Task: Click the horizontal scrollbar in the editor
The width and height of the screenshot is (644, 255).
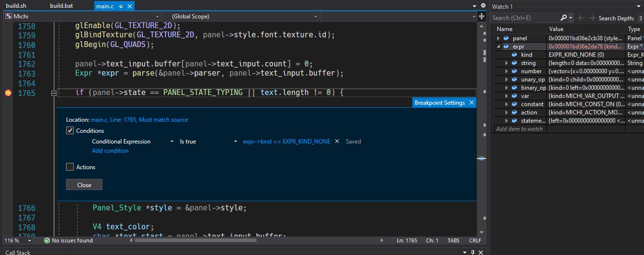Action: pyautogui.click(x=195, y=240)
